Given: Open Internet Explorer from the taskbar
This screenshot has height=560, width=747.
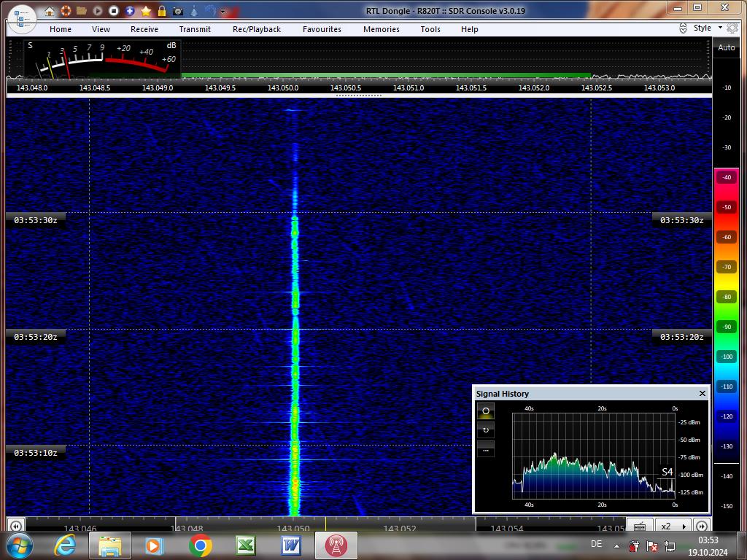Looking at the screenshot, I should tap(65, 545).
